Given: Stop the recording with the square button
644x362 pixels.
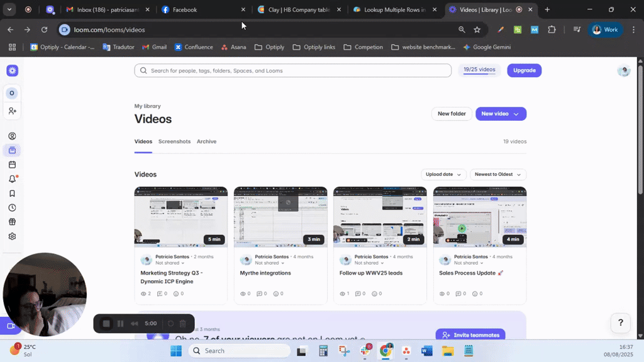Looking at the screenshot, I should tap(106, 323).
